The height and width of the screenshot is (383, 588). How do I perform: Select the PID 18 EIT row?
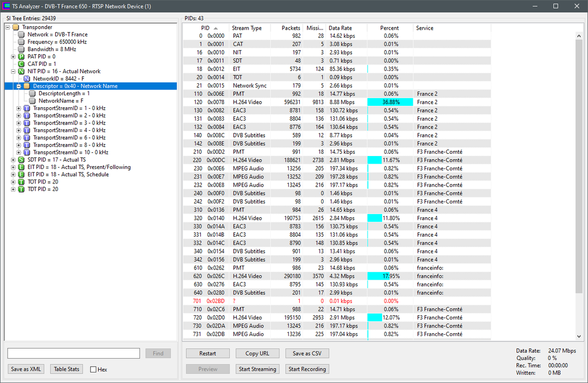337,69
